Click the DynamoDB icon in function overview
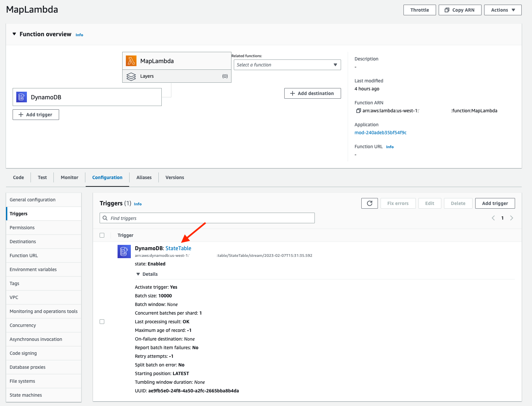 (x=22, y=97)
